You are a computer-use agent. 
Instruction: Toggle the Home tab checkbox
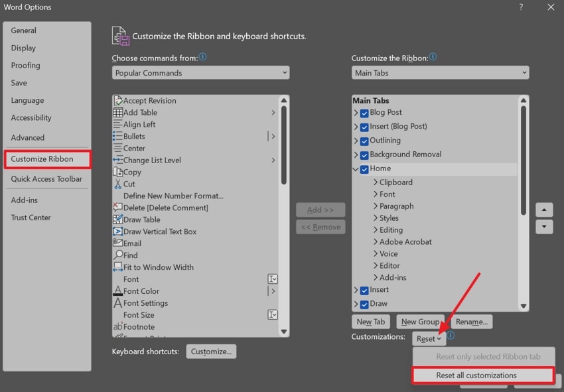click(x=364, y=169)
